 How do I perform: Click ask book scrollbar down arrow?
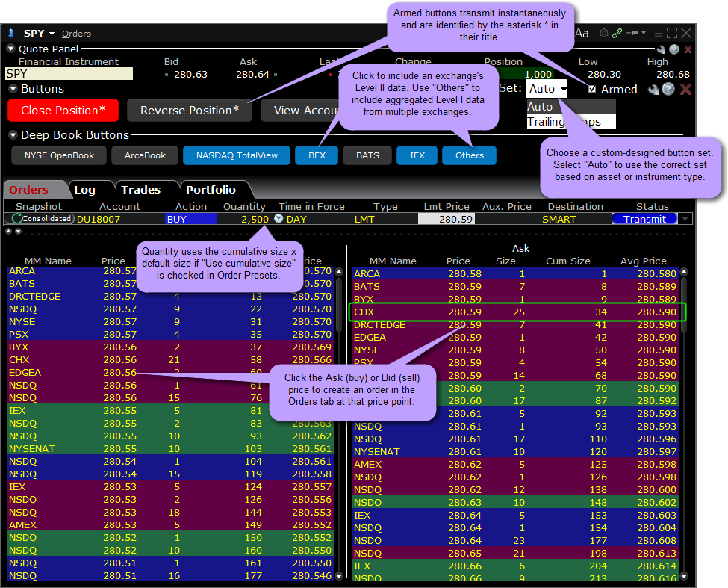pos(684,576)
